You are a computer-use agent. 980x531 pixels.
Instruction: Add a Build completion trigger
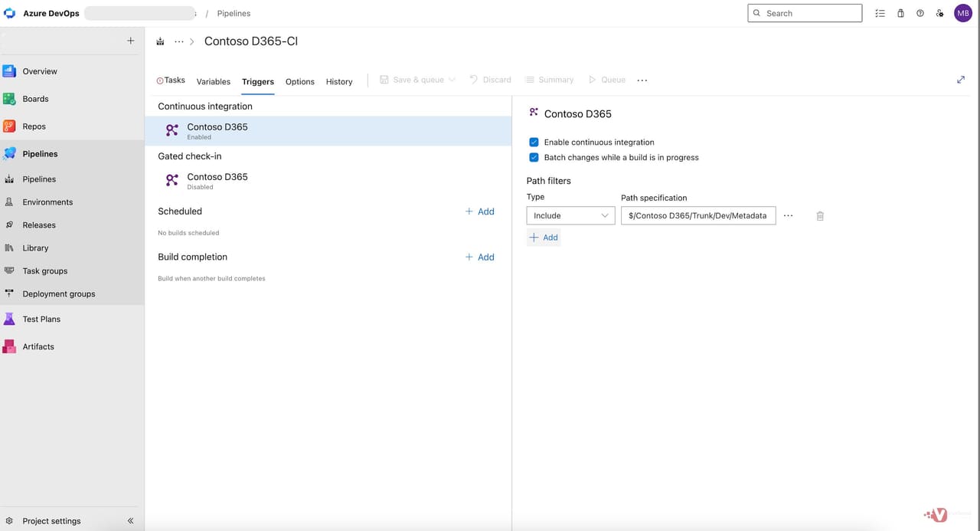[480, 257]
